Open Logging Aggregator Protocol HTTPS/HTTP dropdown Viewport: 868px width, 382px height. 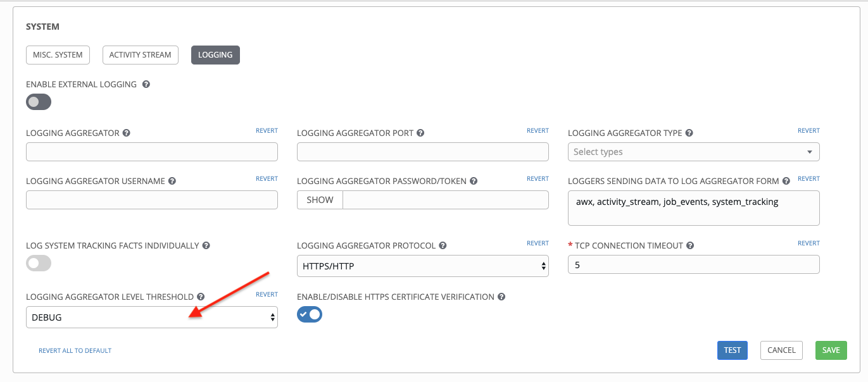(x=423, y=266)
